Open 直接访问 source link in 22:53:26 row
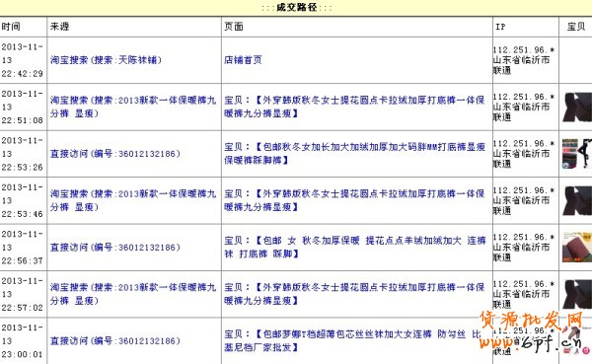592x364 pixels. coord(115,154)
